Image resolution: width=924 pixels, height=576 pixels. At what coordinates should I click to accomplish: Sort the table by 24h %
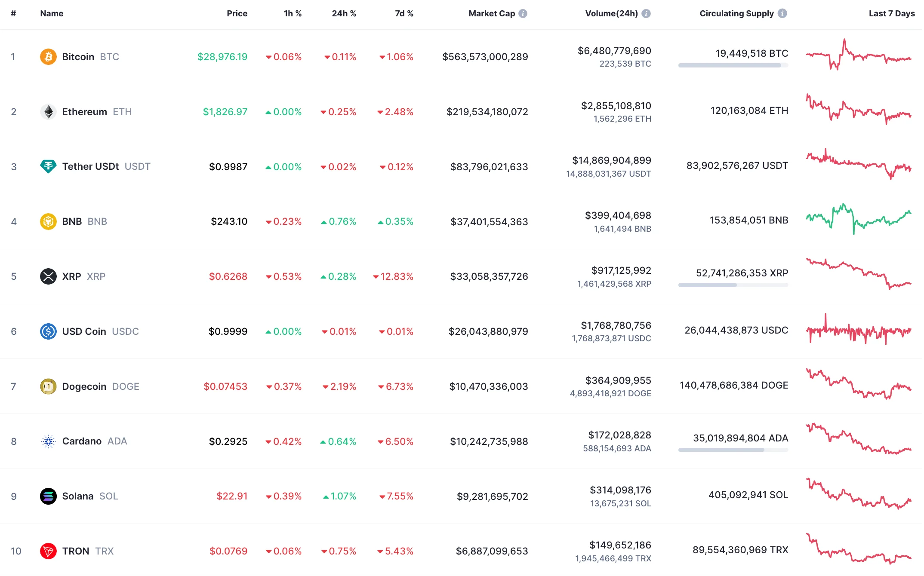coord(343,13)
